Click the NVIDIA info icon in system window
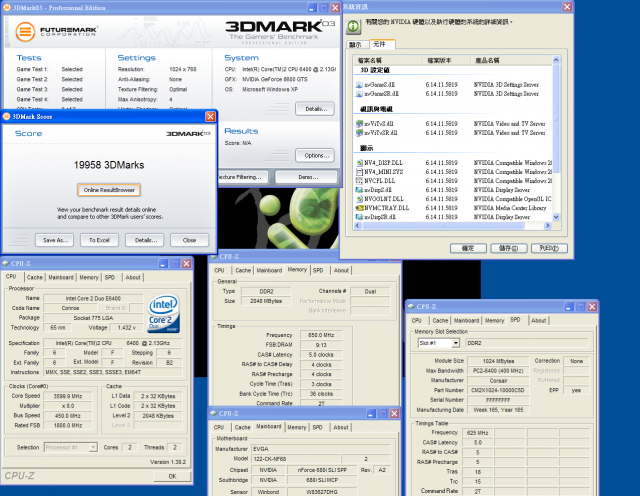Viewport: 640px width, 496px height. pos(353,27)
